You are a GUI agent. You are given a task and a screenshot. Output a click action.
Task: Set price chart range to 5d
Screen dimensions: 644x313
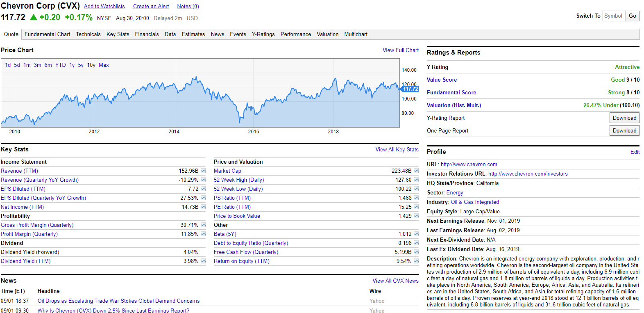pos(17,65)
